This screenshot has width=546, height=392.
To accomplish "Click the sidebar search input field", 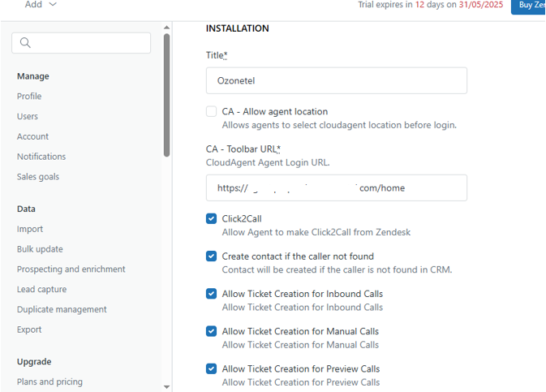I will [81, 43].
